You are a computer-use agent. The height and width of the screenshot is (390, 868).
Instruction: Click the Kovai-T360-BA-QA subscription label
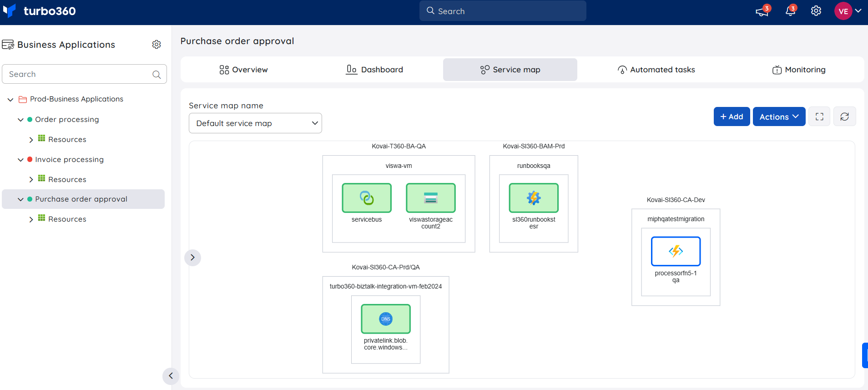tap(399, 146)
